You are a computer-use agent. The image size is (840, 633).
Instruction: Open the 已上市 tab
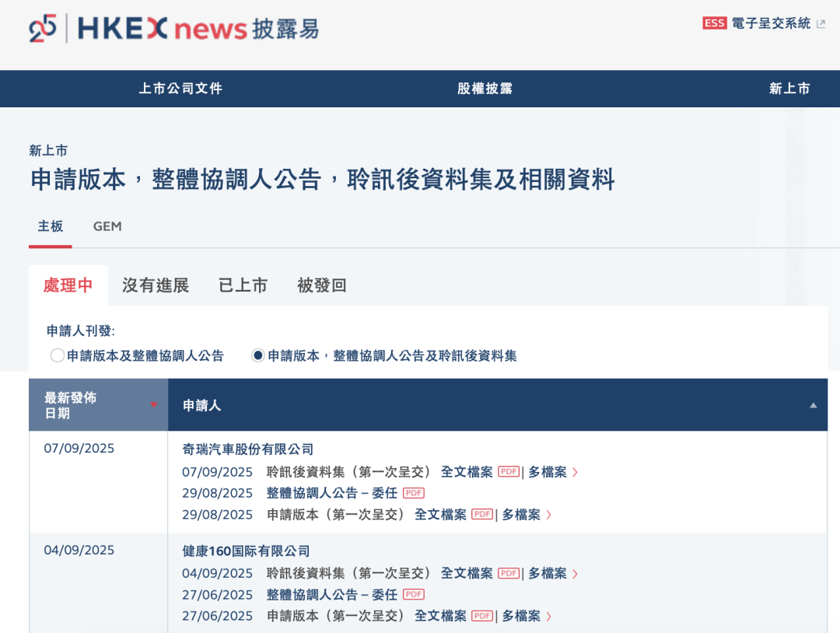(243, 285)
